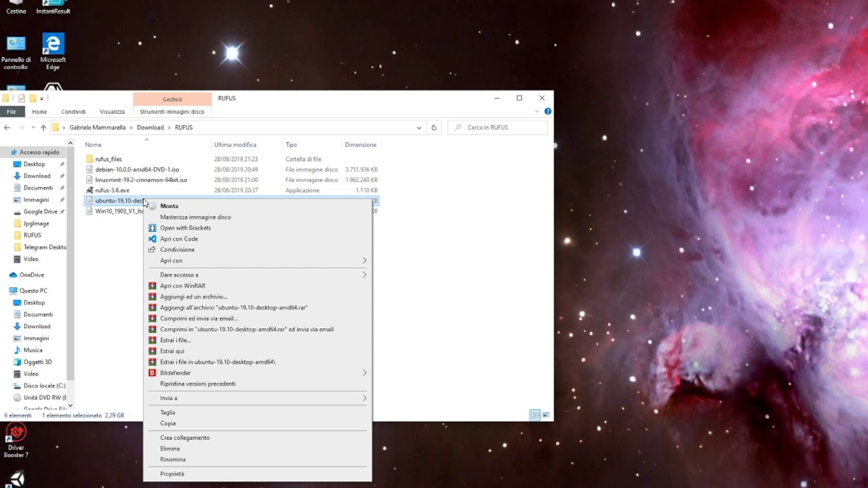
Task: Click the Refresh button in address bar
Action: pos(434,127)
